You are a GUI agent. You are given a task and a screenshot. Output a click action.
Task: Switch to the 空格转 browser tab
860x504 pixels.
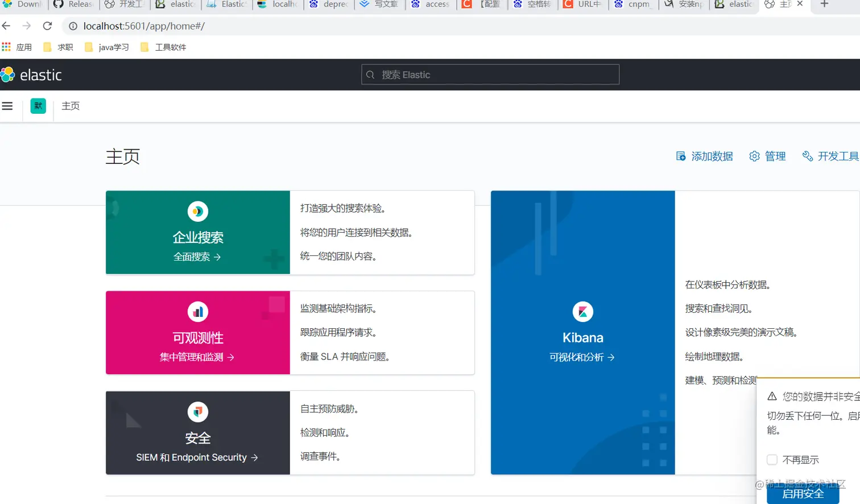[x=532, y=5]
